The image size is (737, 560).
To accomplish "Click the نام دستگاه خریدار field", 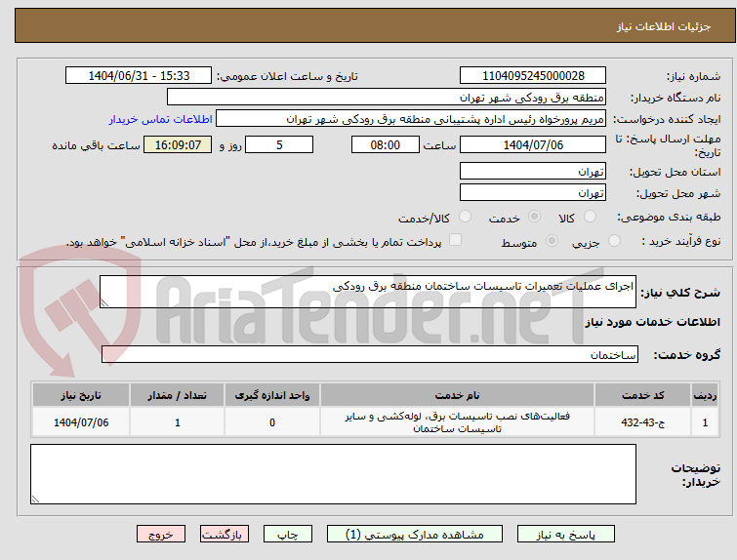I will (387, 98).
